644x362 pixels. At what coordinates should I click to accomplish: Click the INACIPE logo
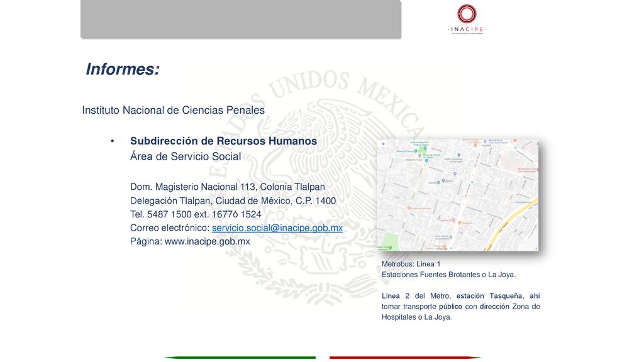(467, 19)
